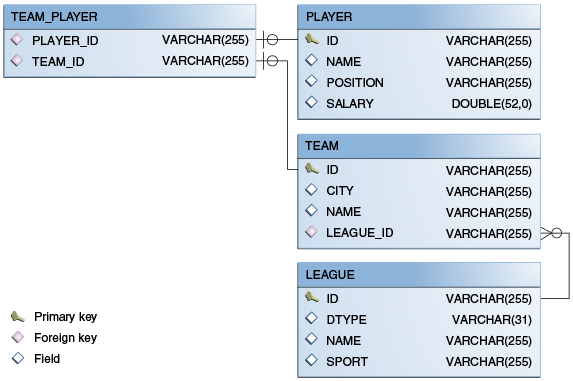Select the TEAM_PLAYER table header
The width and height of the screenshot is (573, 381).
[x=130, y=17]
